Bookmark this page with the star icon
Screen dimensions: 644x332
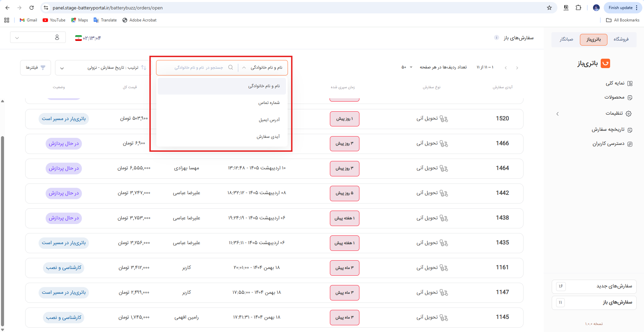pyautogui.click(x=549, y=8)
